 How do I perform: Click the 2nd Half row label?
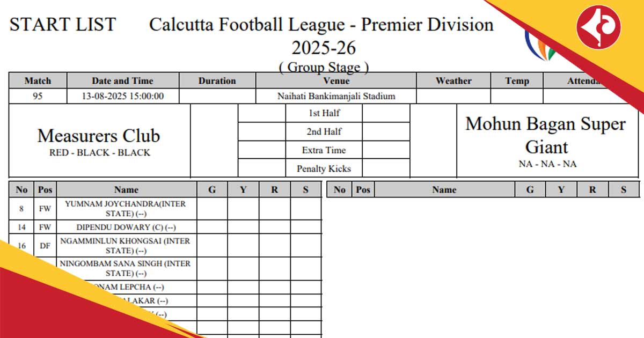tap(324, 131)
